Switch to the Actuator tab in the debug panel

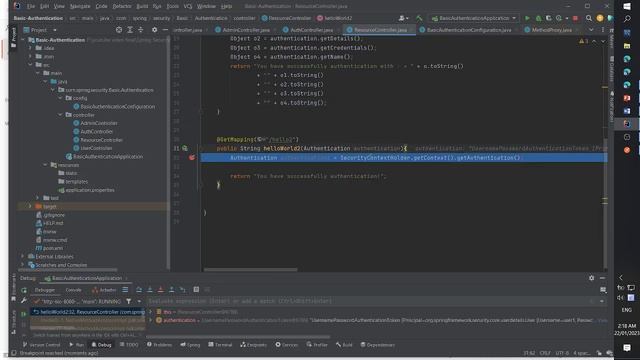point(104,290)
